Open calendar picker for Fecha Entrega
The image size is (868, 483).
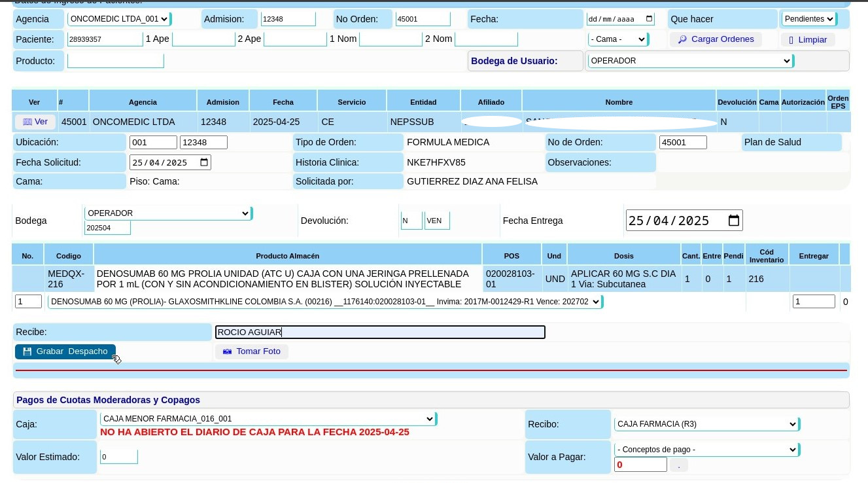[734, 221]
